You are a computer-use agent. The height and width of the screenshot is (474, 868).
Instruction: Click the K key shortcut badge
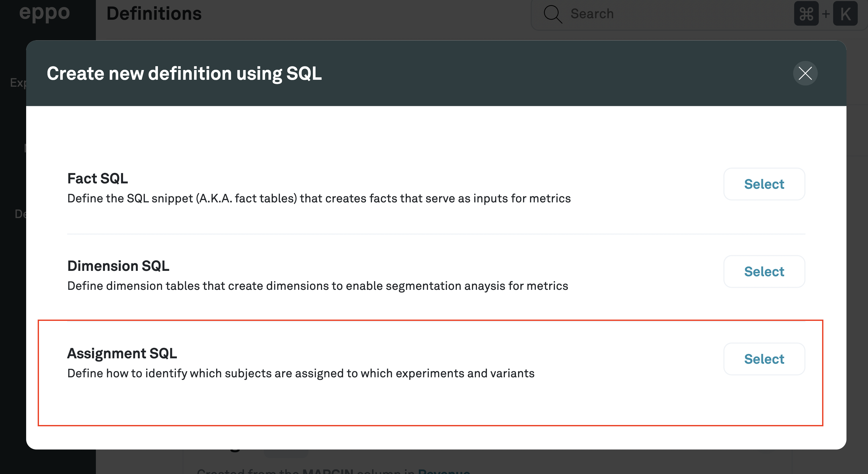(x=845, y=14)
